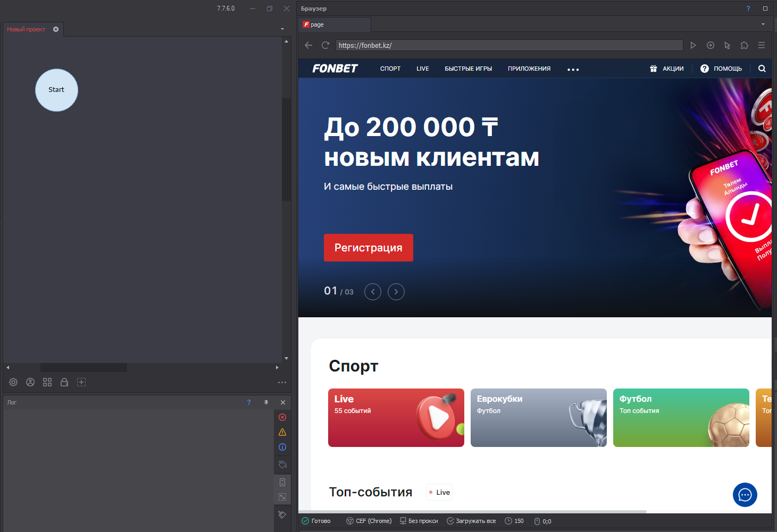The width and height of the screenshot is (777, 532).
Task: Open the СПОРТ menu item
Action: (390, 69)
